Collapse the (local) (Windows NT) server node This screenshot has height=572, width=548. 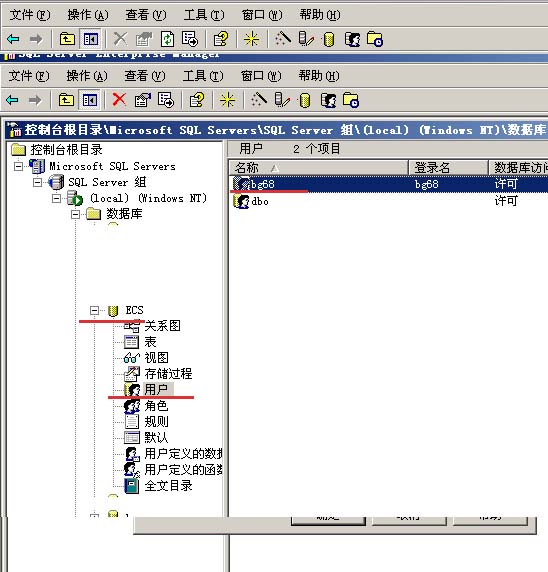click(56, 198)
